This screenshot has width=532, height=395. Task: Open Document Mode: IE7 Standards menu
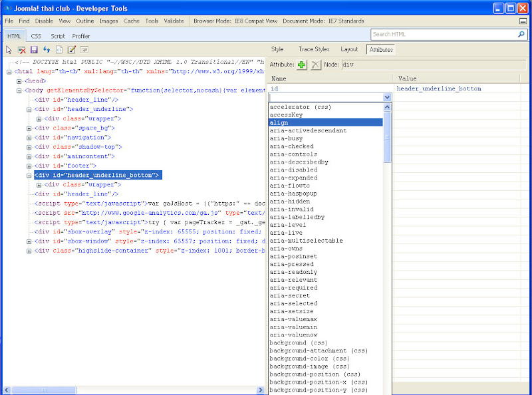coord(323,21)
